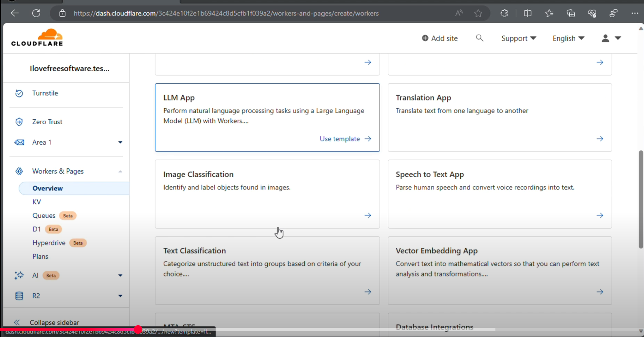Viewport: 644px width, 337px height.
Task: Click the Add site button
Action: tap(439, 38)
